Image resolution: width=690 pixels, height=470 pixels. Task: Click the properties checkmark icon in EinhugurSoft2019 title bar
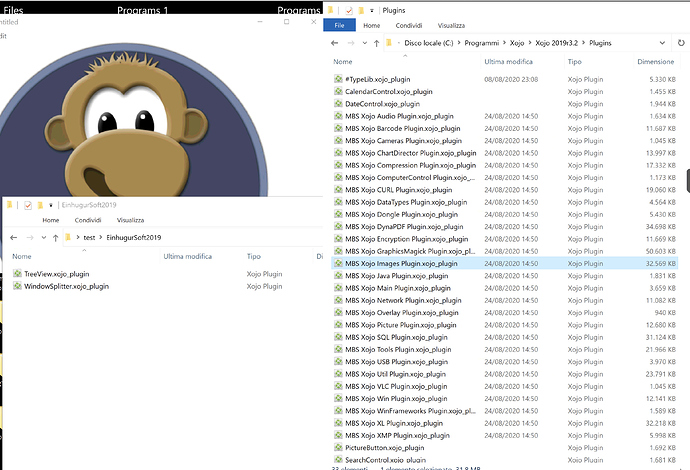point(28,205)
